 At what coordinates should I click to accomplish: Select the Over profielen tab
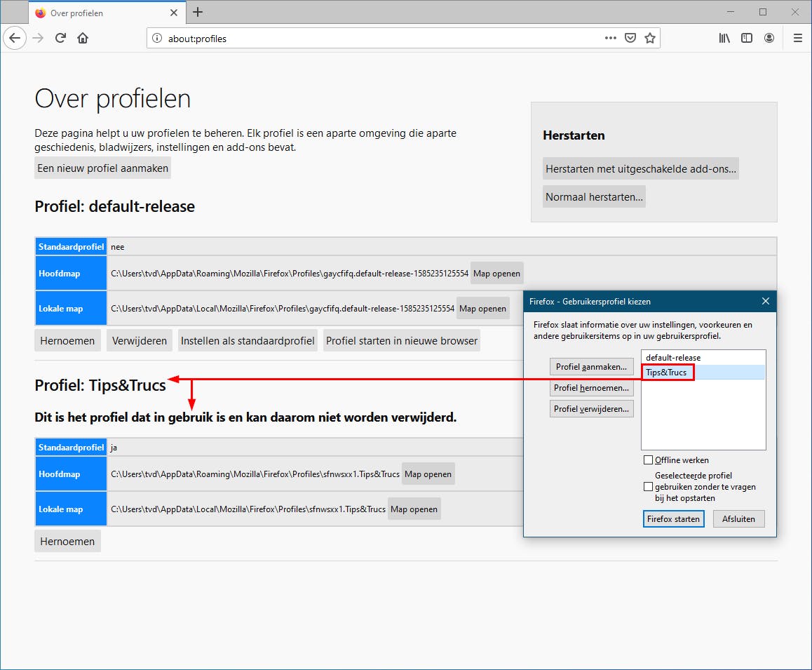click(106, 13)
